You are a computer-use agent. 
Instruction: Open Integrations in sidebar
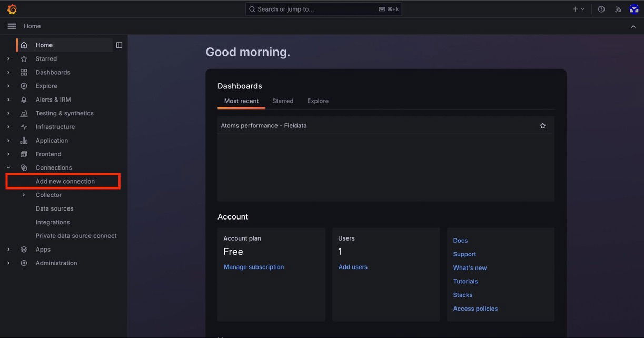[53, 223]
